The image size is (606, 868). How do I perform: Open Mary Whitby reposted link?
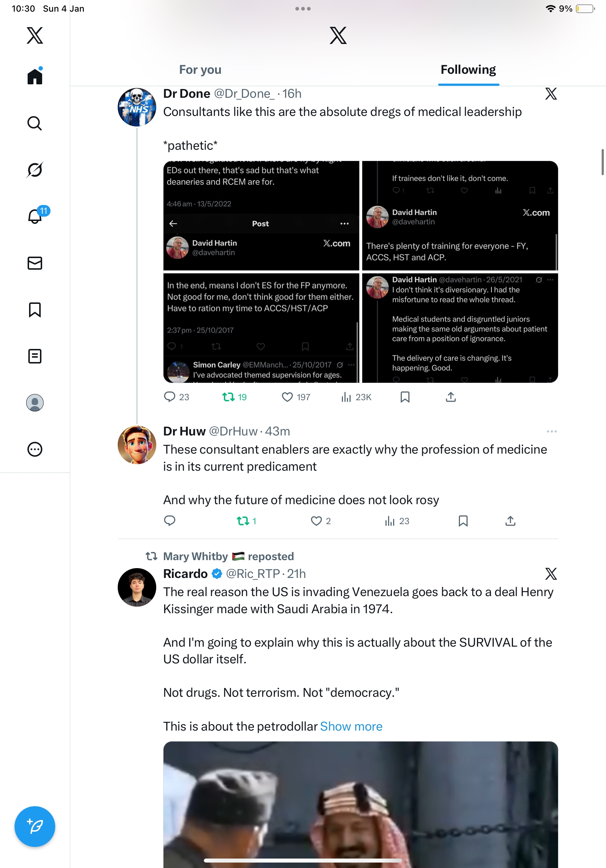(228, 556)
